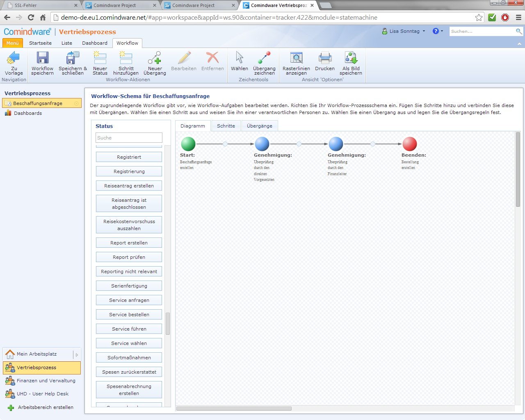
Task: Click transition point after Start node
Action: pyautogui.click(x=225, y=144)
